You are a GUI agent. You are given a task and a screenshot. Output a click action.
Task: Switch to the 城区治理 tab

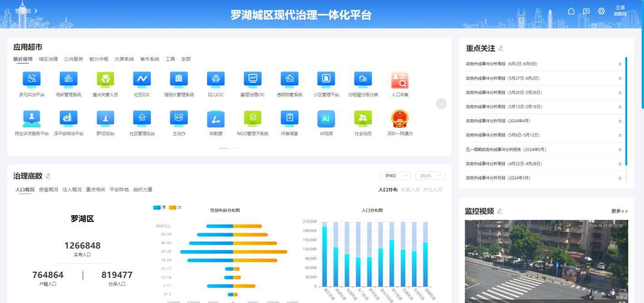48,59
